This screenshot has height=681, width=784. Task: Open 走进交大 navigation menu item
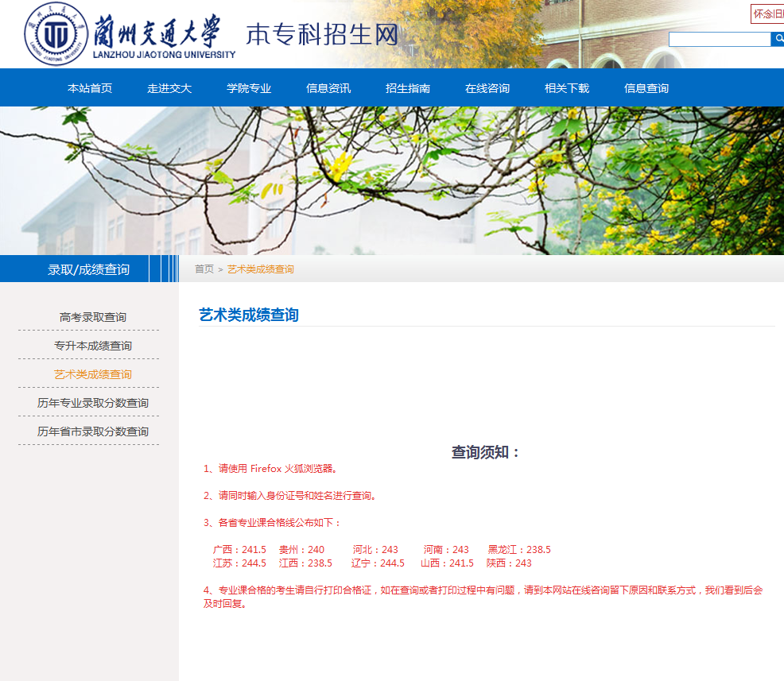pyautogui.click(x=169, y=88)
